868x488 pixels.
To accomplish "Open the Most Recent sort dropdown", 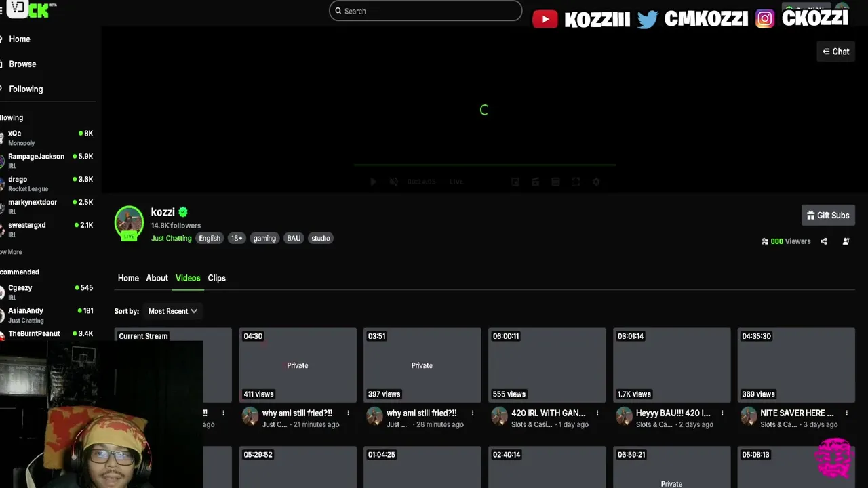I will [x=172, y=311].
